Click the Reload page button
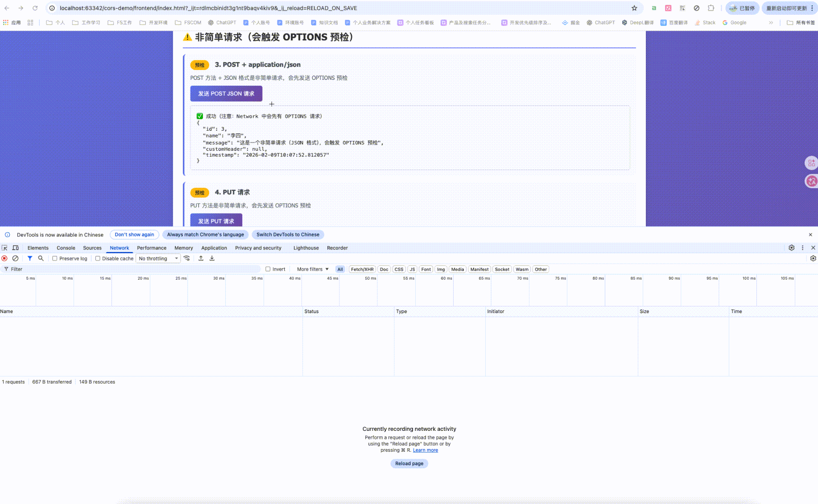Image resolution: width=818 pixels, height=504 pixels. 409,463
